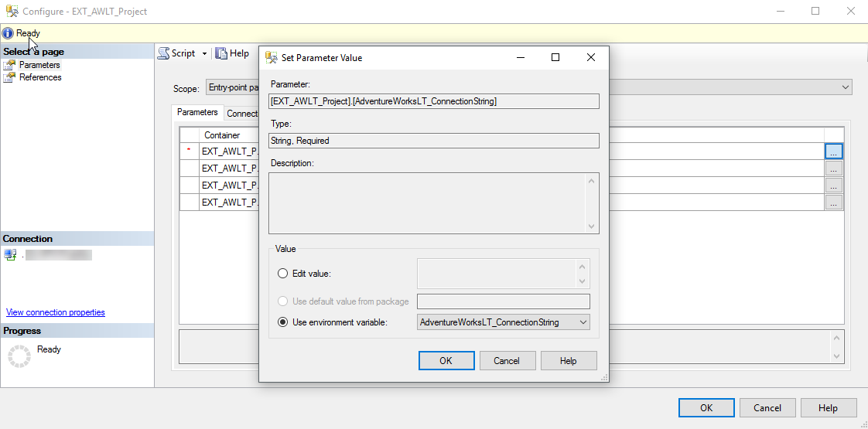This screenshot has height=429, width=868.
Task: Expand the Scope dropdown arrow
Action: (846, 87)
